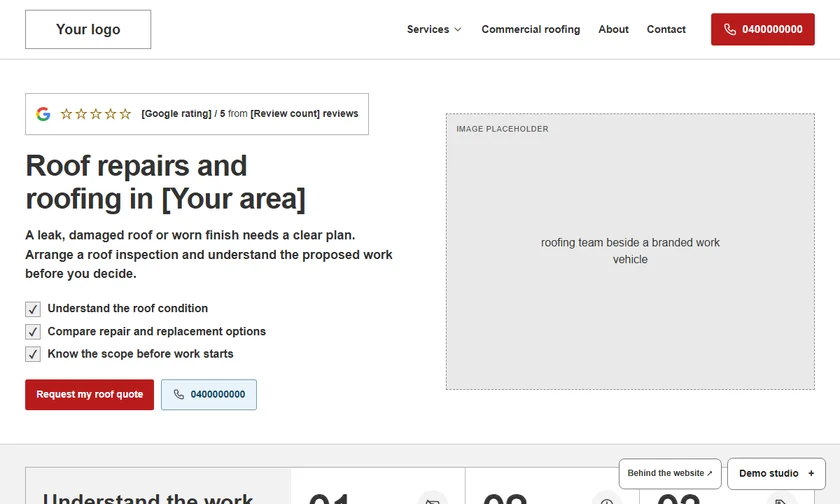This screenshot has height=504, width=840.
Task: Open the Contact page
Action: 666,29
